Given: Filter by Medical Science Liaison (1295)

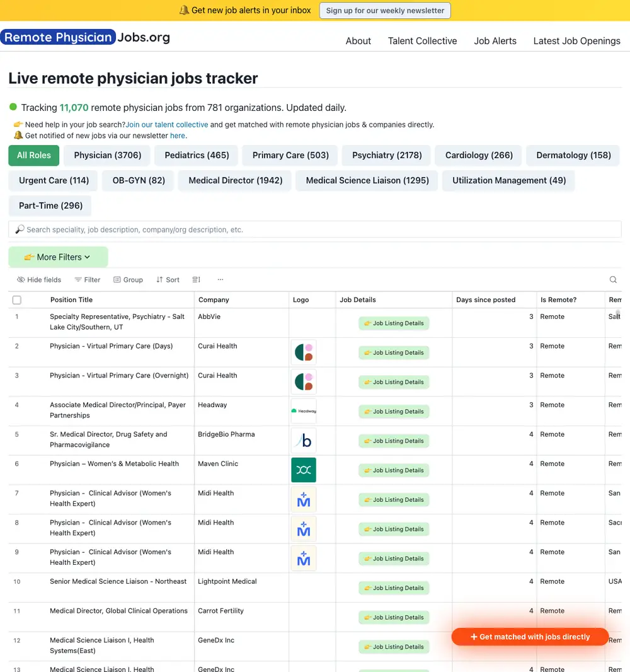Looking at the screenshot, I should [x=367, y=180].
